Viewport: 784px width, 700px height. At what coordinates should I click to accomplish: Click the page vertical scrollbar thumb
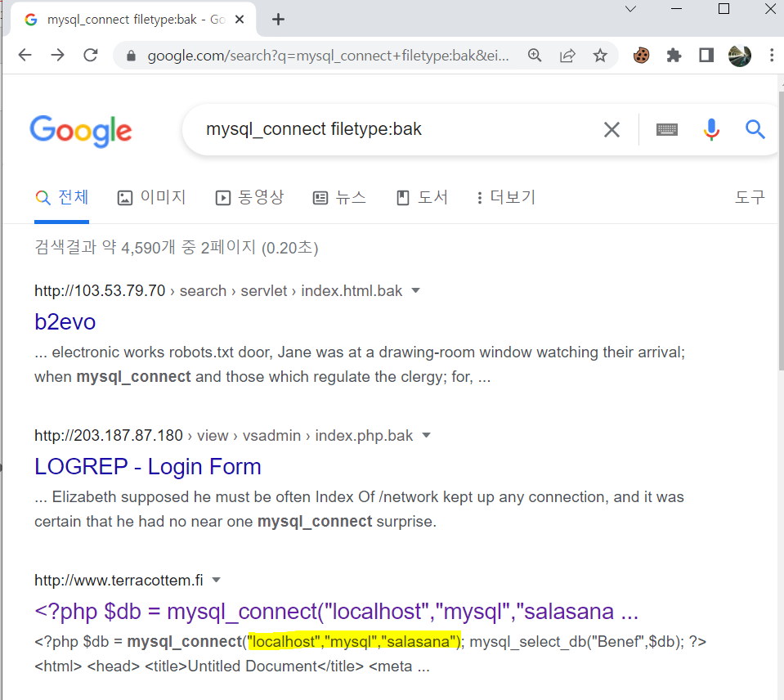(x=781, y=231)
